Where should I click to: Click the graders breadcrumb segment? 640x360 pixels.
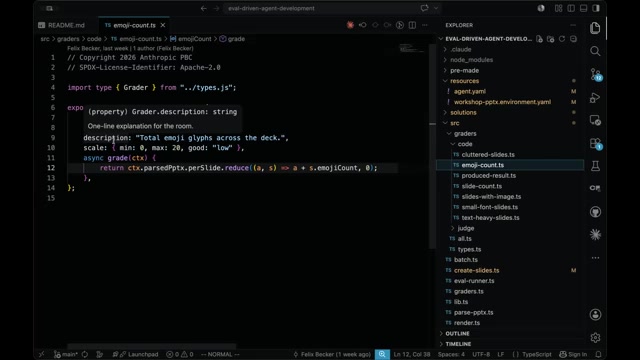tap(68, 39)
